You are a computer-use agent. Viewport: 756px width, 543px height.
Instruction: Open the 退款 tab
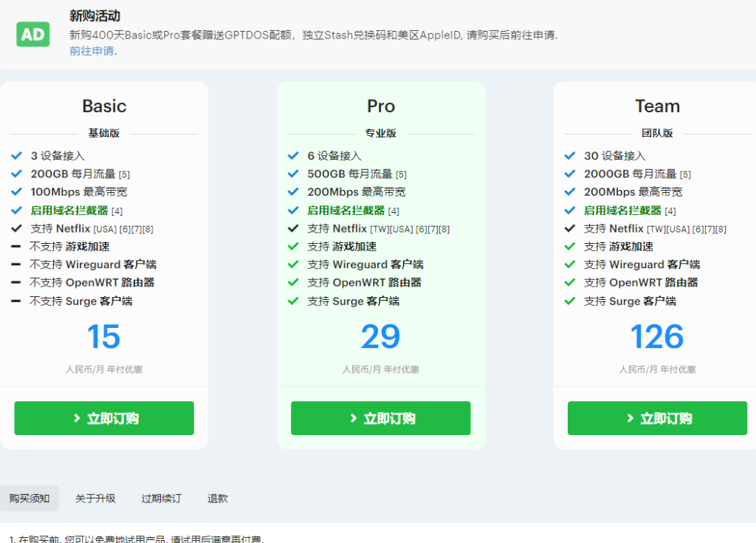218,499
